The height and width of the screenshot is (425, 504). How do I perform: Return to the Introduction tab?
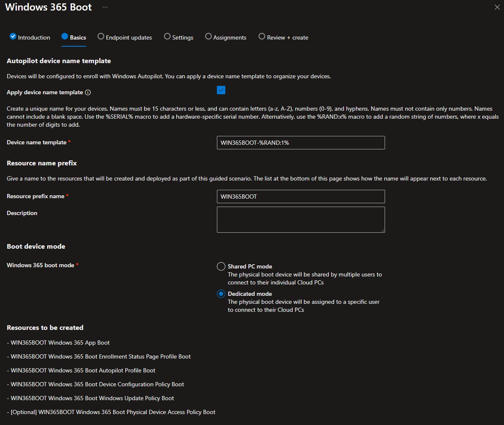pyautogui.click(x=34, y=37)
